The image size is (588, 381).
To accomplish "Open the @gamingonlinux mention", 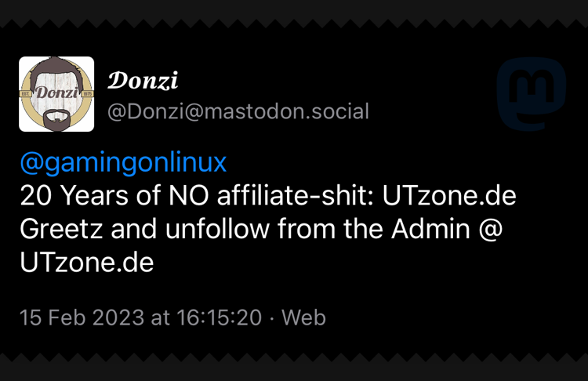I will tap(123, 162).
